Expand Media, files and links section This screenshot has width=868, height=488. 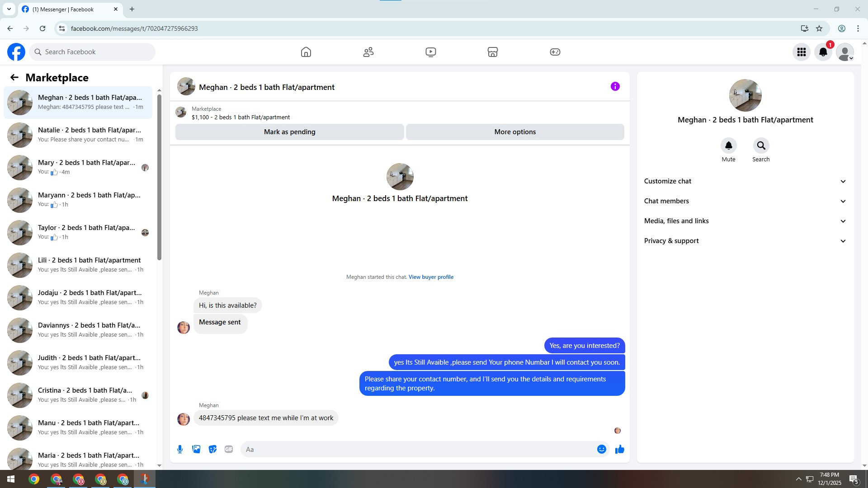(745, 221)
